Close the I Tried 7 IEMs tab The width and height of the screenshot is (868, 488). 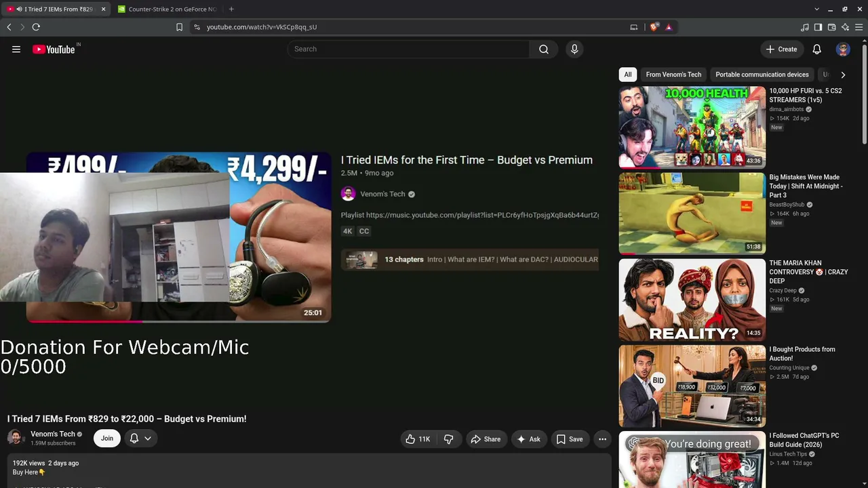[104, 9]
